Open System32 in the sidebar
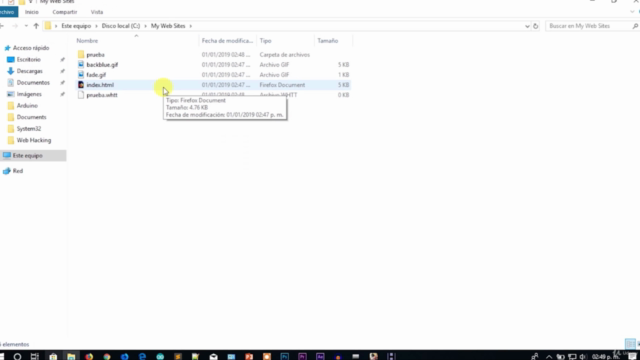640x360 pixels. [x=29, y=129]
